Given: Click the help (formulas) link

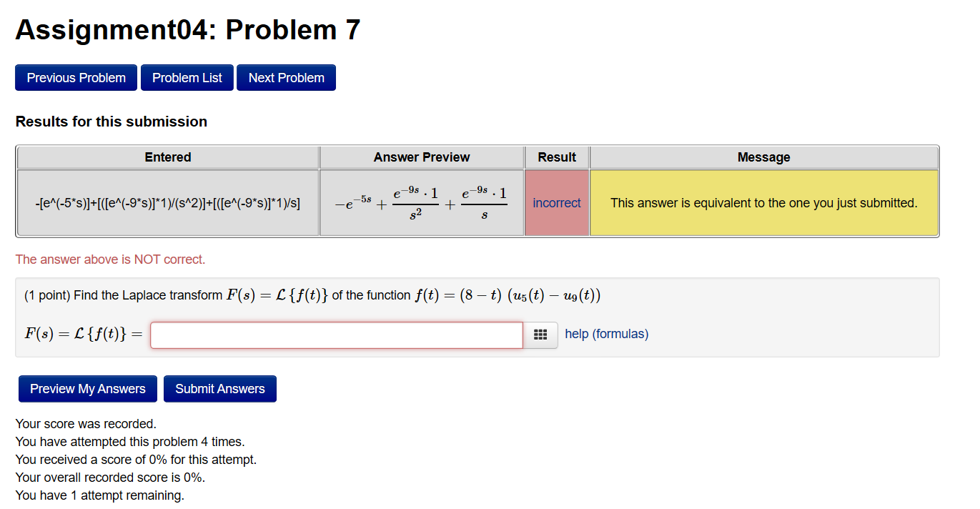Looking at the screenshot, I should tap(606, 335).
